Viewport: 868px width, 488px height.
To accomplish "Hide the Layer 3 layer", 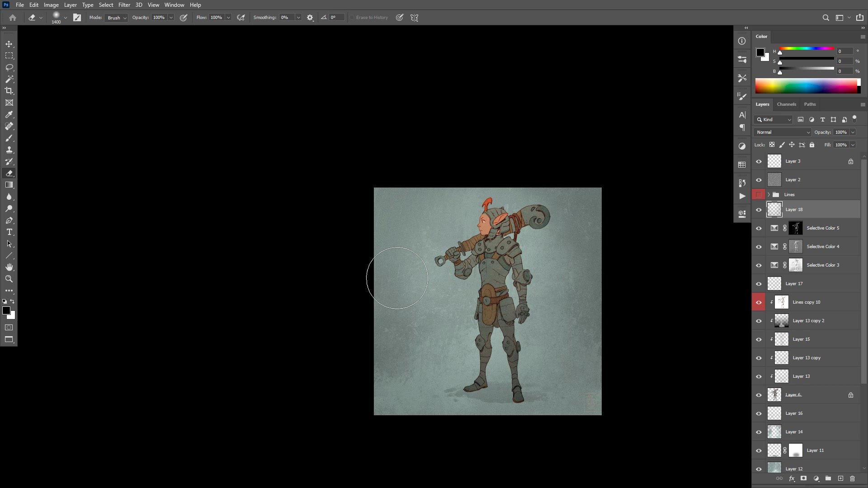I will 759,161.
